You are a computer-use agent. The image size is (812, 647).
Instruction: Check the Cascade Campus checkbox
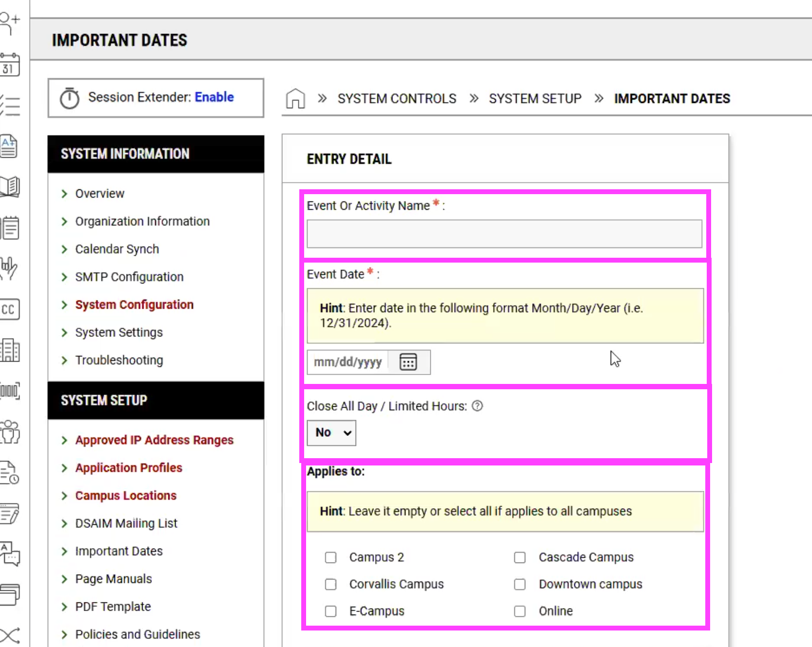coord(520,557)
